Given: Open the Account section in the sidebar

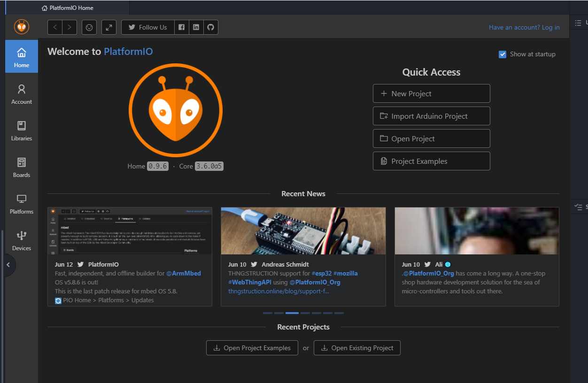Looking at the screenshot, I should pos(22,94).
